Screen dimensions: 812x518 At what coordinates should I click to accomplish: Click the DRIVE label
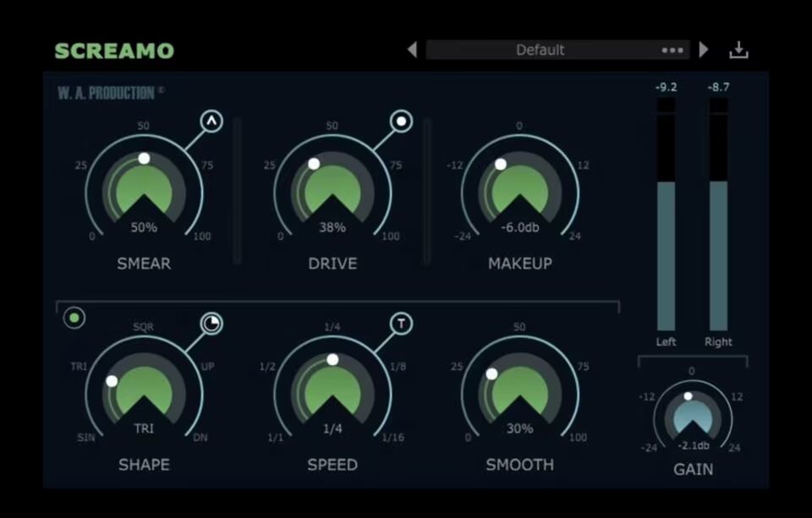(332, 264)
